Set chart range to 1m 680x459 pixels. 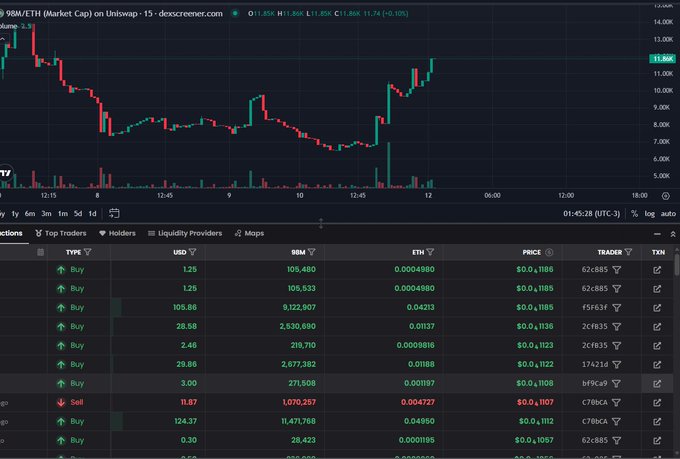63,213
